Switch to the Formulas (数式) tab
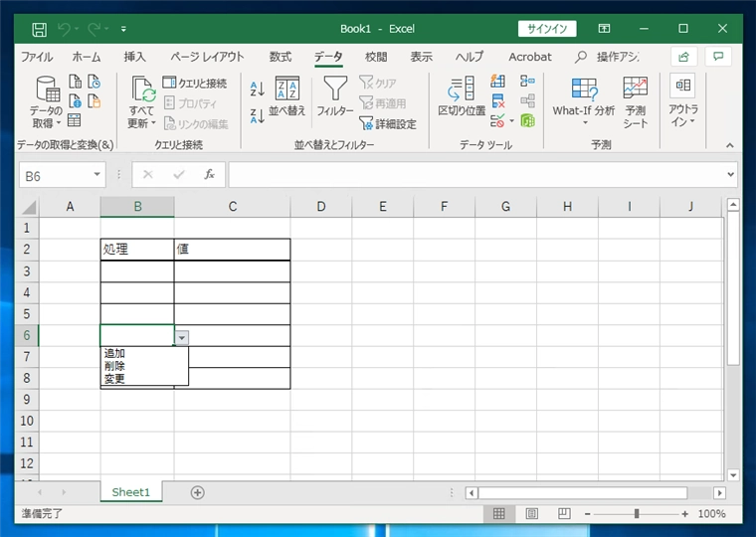Image resolution: width=756 pixels, height=537 pixels. [281, 57]
